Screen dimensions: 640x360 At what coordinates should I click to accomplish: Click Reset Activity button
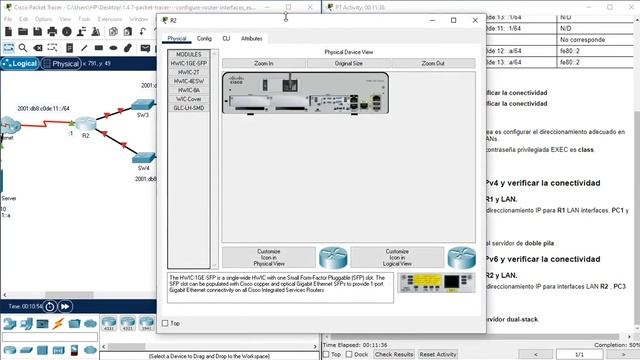[x=438, y=354]
